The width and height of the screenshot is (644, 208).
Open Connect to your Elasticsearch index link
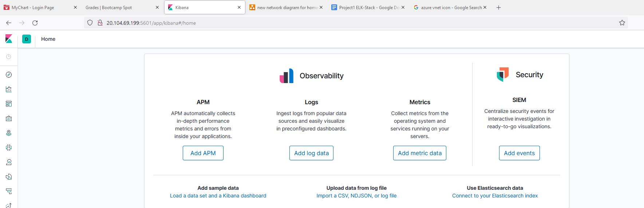point(495,196)
